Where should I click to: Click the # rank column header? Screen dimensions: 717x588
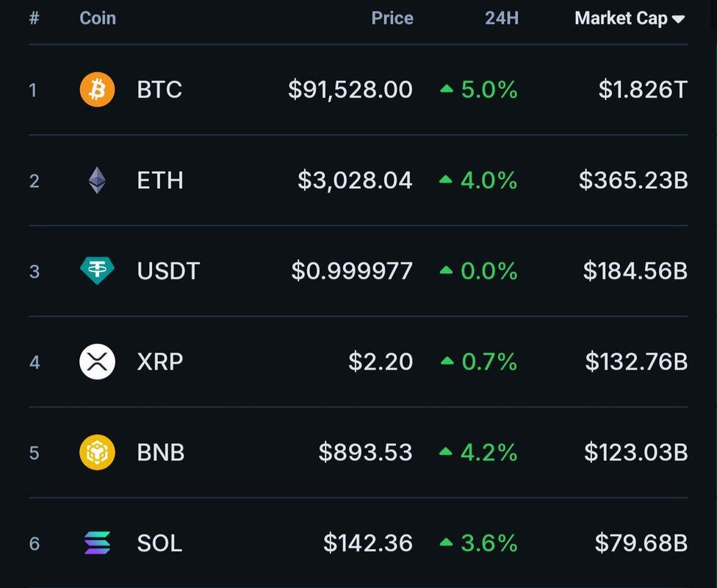coord(34,18)
